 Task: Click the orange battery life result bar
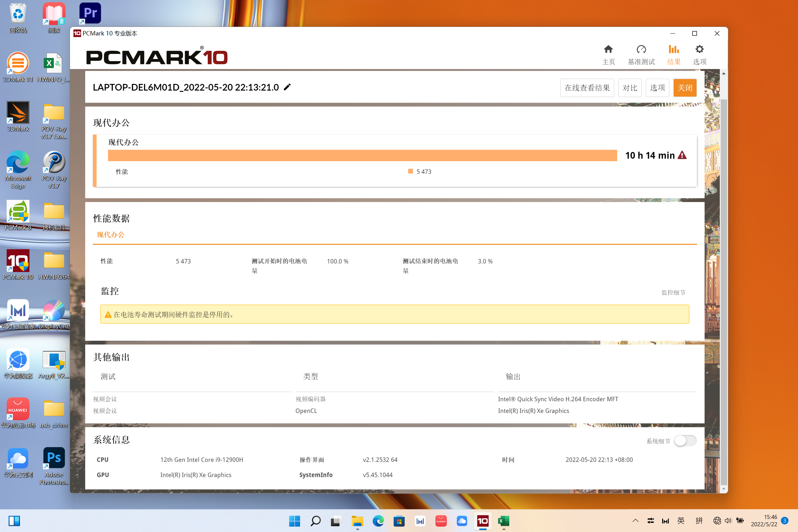[362, 155]
